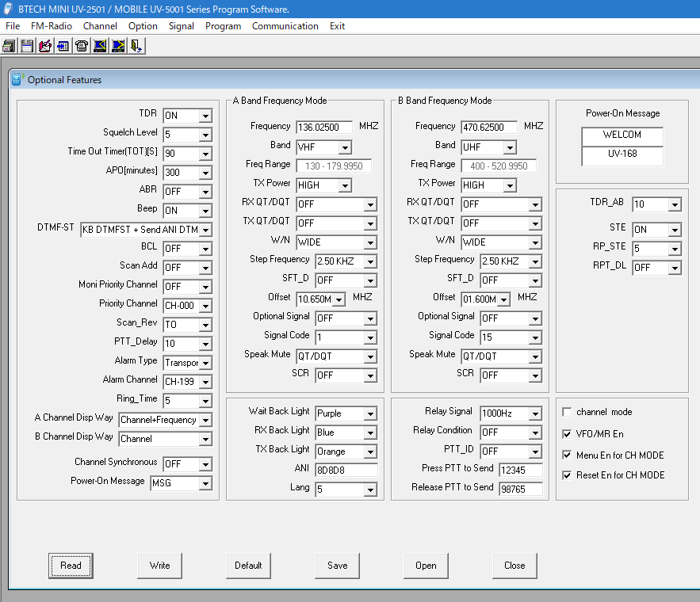700x602 pixels.
Task: Click the file cabinet open icon in toolbar
Action: pos(9,46)
